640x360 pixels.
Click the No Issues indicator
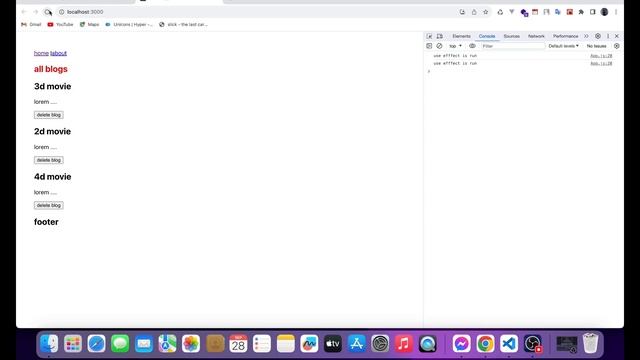point(596,46)
